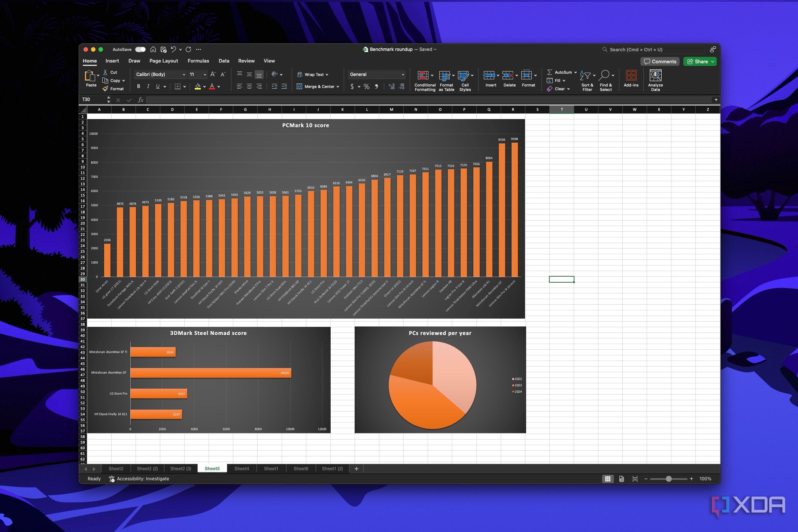Toggle Wrap Text
798x532 pixels.
click(x=312, y=75)
